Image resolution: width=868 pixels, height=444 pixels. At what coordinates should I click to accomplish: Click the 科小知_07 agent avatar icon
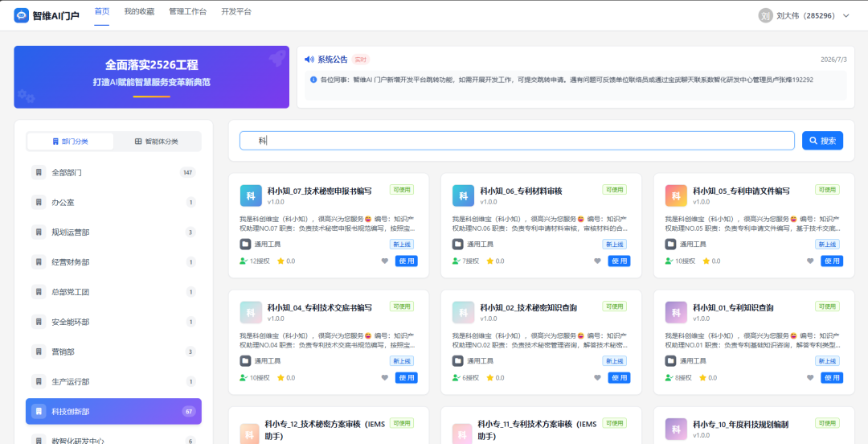(x=251, y=195)
